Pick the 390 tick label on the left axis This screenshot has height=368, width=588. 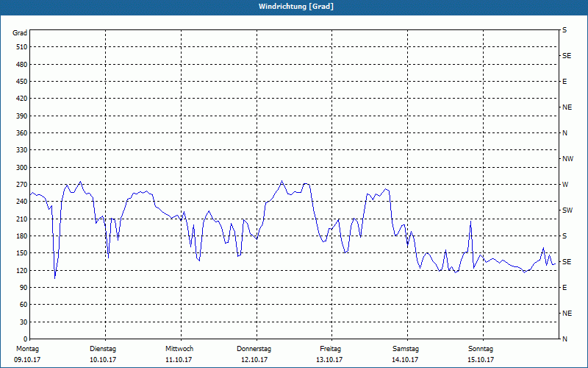(x=22, y=116)
